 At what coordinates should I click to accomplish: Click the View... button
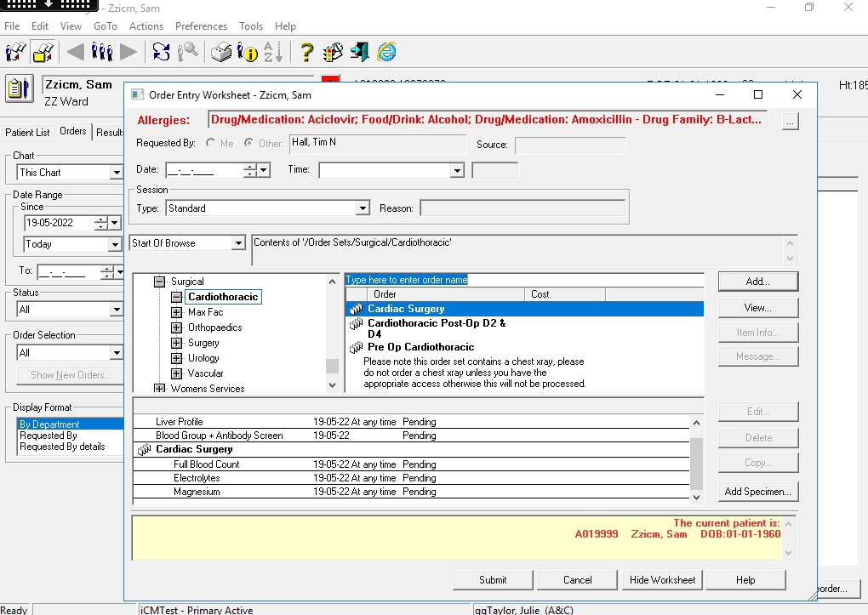(758, 308)
